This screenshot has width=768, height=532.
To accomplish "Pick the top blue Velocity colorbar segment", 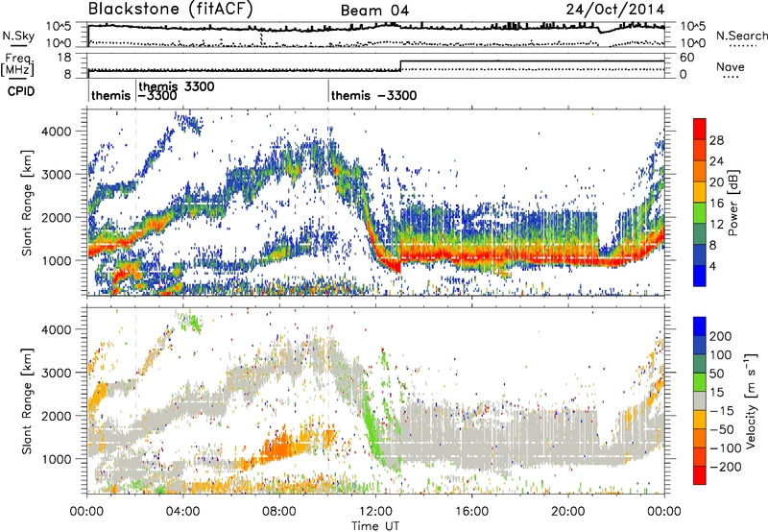I will 700,326.
